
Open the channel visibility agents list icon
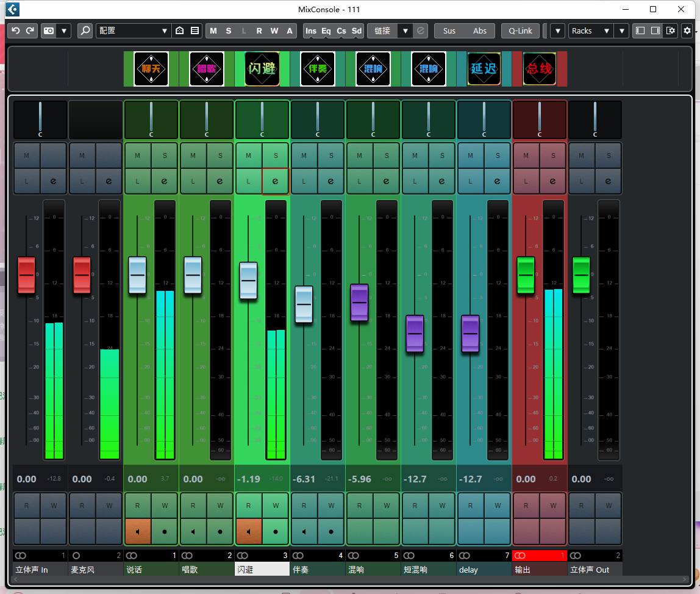[x=193, y=30]
